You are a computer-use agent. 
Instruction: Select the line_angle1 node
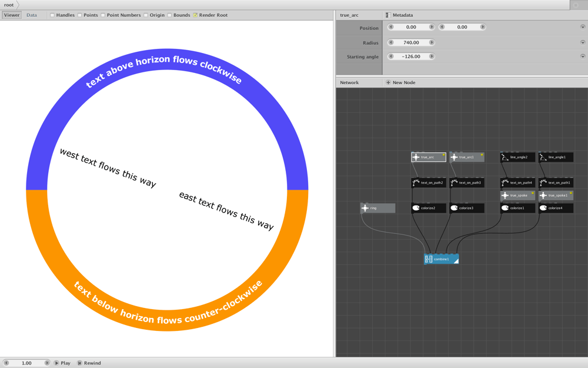[556, 157]
